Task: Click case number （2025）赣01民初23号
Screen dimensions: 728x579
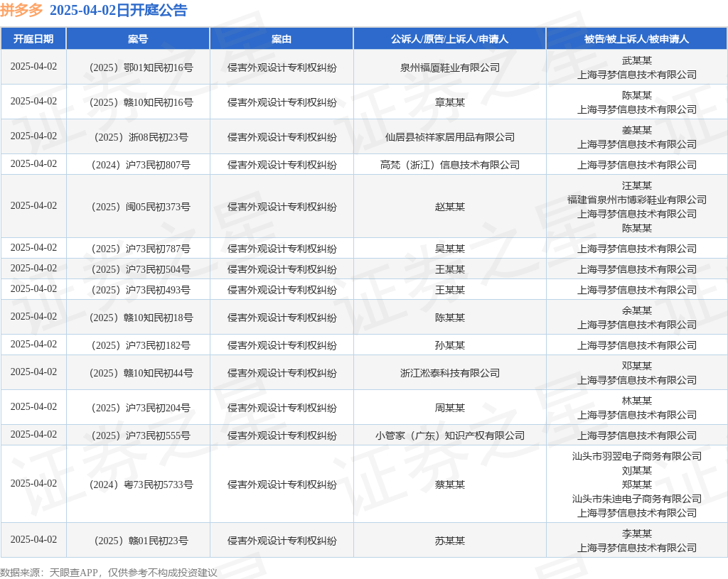Action: [141, 541]
